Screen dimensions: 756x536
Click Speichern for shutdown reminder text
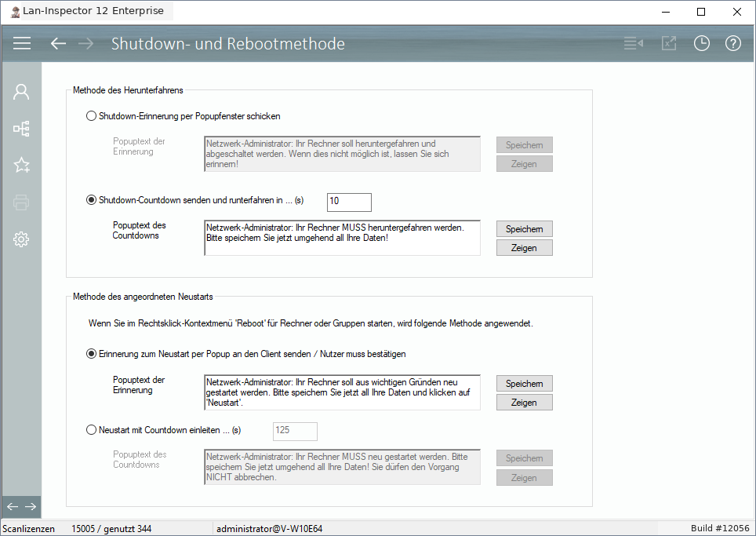[x=524, y=144]
